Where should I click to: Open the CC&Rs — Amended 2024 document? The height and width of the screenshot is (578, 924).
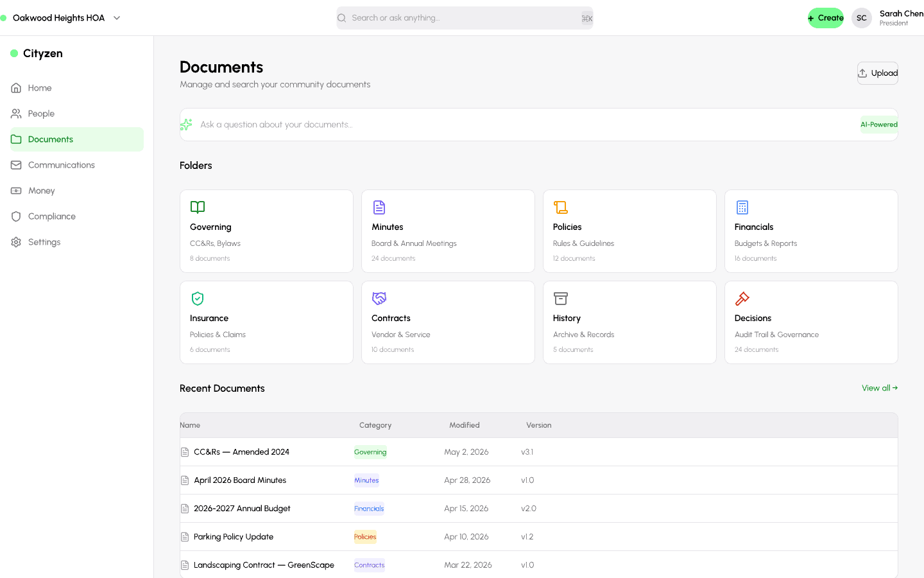(241, 452)
